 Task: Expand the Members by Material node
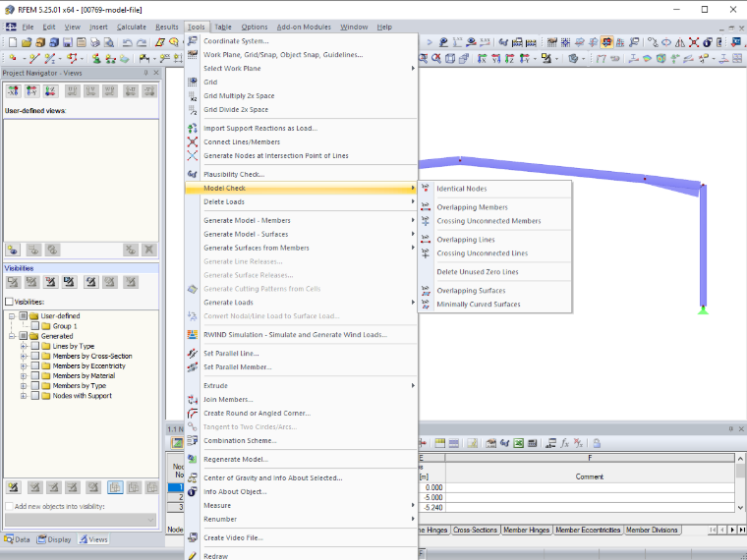tap(24, 375)
